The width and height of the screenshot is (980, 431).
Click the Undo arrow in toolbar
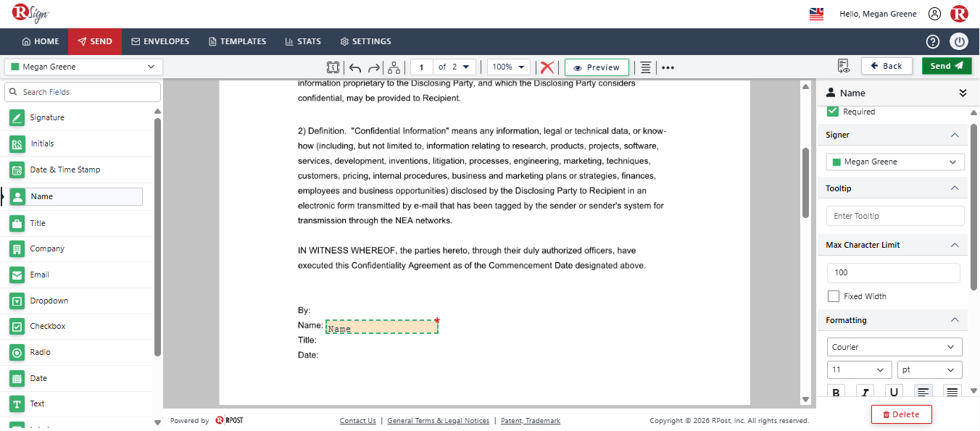tap(355, 67)
